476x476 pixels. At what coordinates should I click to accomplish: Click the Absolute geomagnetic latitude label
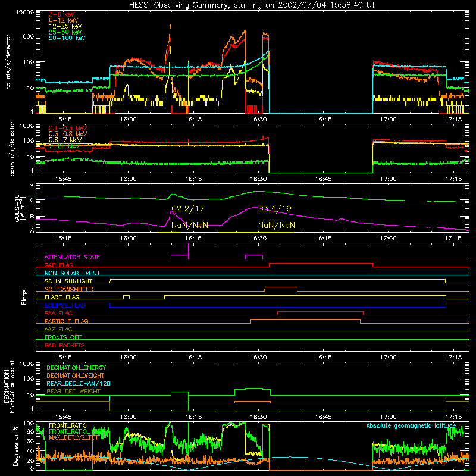click(411, 425)
